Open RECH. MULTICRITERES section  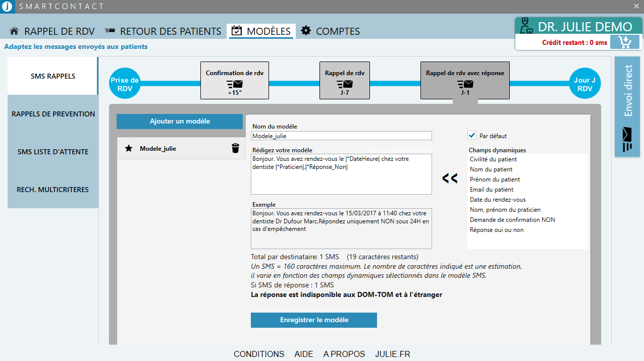coord(53,190)
